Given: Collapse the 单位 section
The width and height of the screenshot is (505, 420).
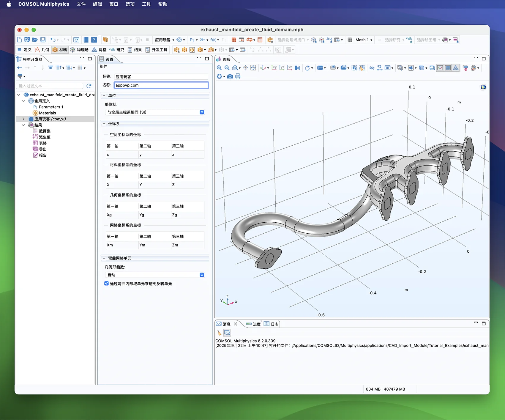Looking at the screenshot, I should point(104,96).
